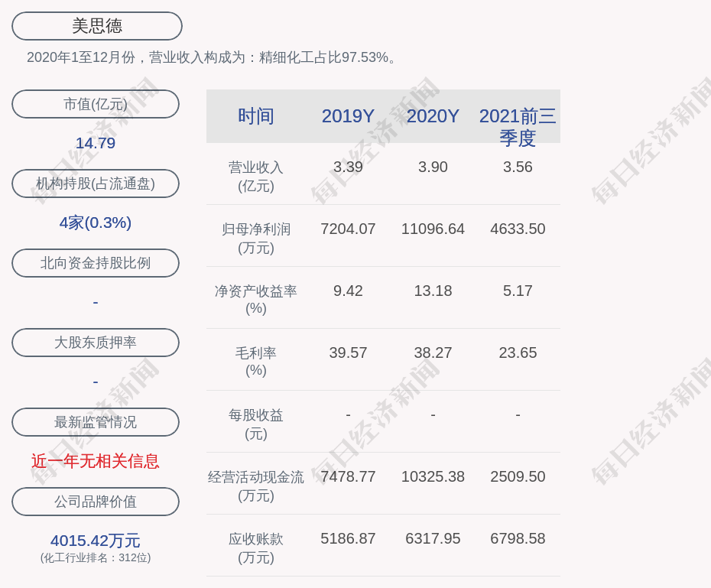Screen dimensions: 711x588
Task: Click the 应收账款(万元) row label
Action: tap(256, 548)
